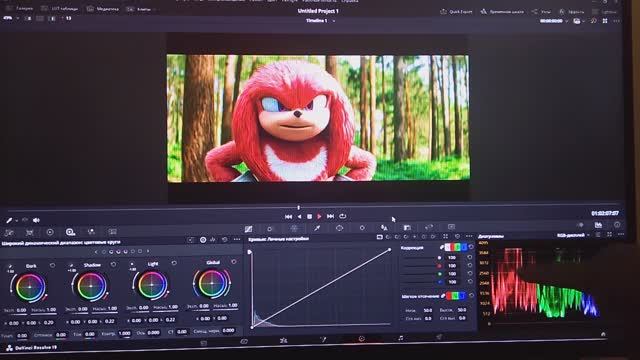The width and height of the screenshot is (640, 360).
Task: Switch to the Deliver page icon
Action: [x=439, y=337]
